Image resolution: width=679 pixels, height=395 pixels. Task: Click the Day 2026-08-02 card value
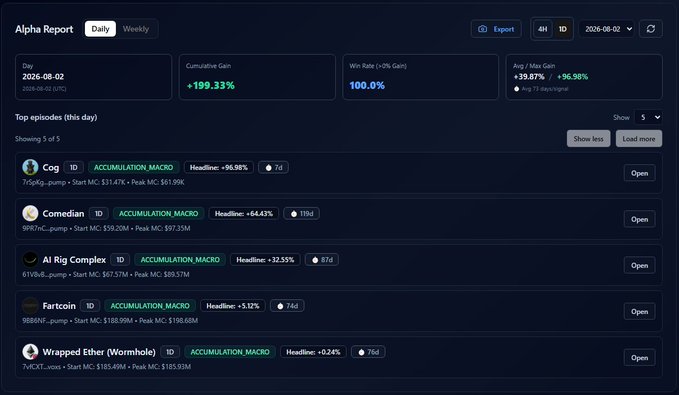(x=43, y=77)
